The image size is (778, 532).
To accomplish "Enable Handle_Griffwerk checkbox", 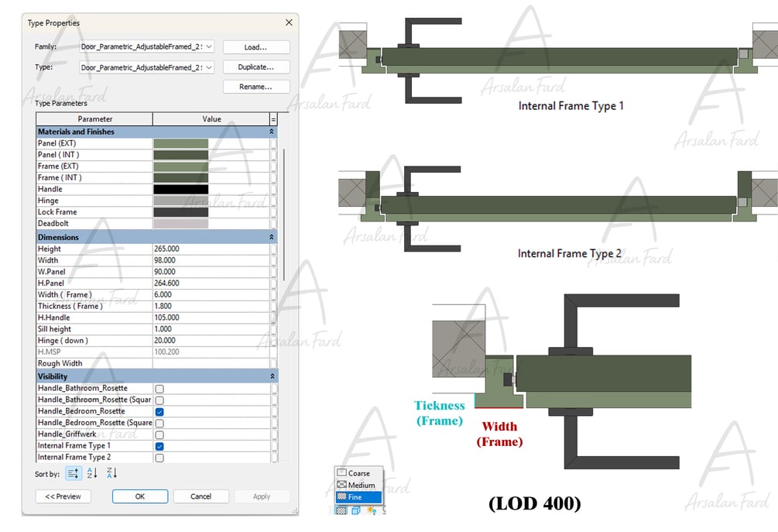I will [159, 434].
